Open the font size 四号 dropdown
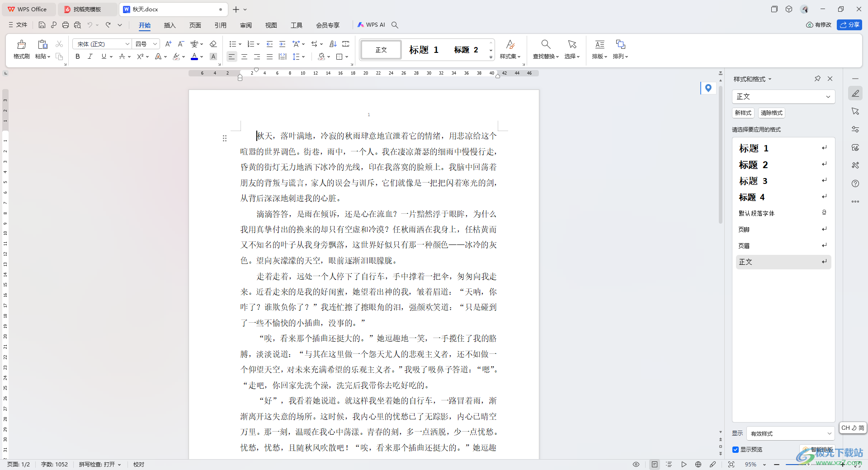 [x=155, y=44]
